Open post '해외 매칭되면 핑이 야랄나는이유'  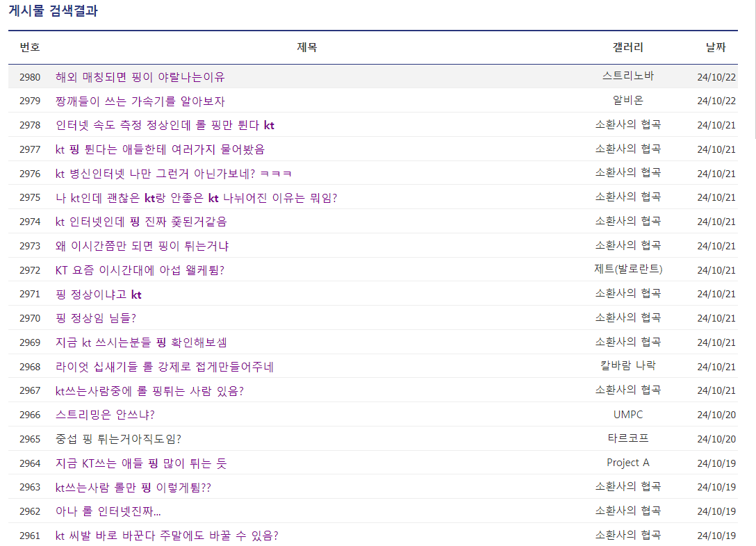pyautogui.click(x=140, y=77)
